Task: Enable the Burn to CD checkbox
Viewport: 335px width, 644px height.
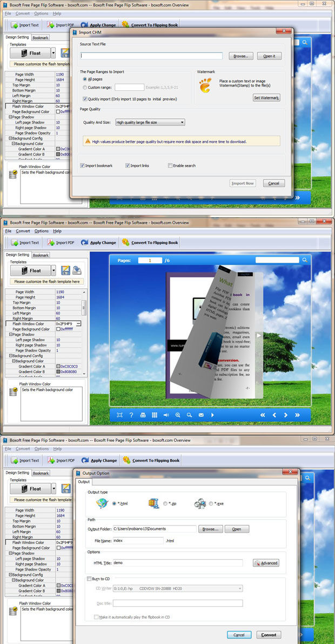Action: (x=89, y=579)
